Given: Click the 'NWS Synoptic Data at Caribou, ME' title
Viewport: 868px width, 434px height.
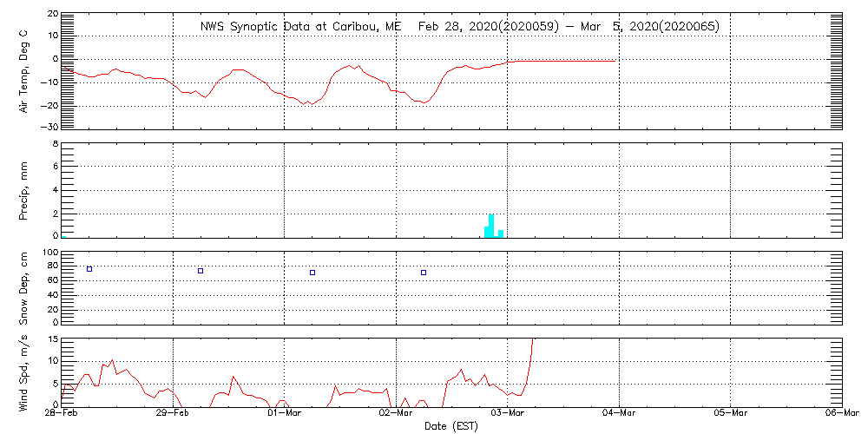Looking at the screenshot, I should coord(301,27).
